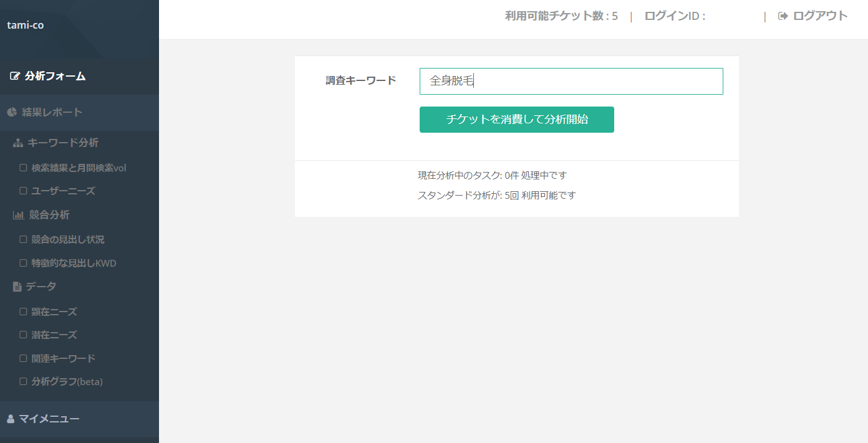Screen dimensions: 868x443
Task: Click the logout arrow icon
Action: coord(783,16)
